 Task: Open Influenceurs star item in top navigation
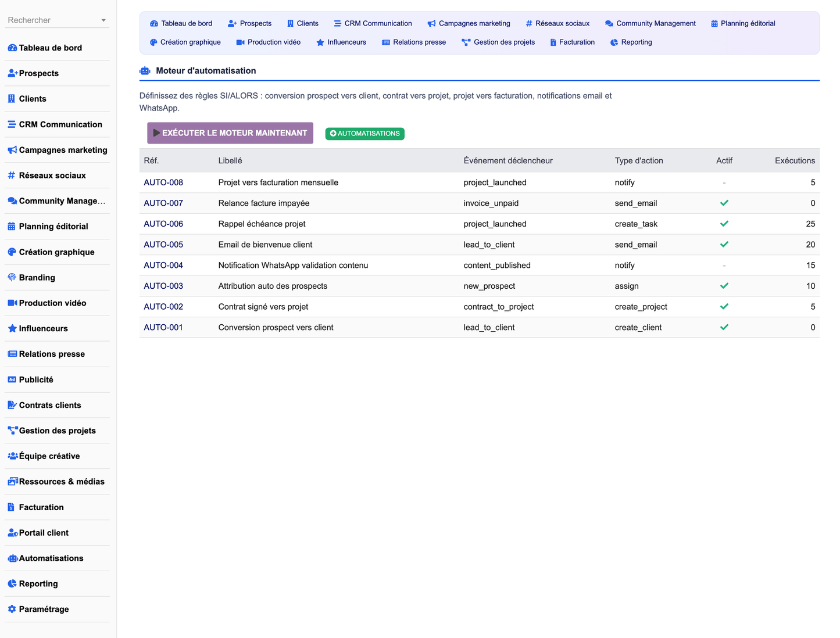tap(341, 42)
